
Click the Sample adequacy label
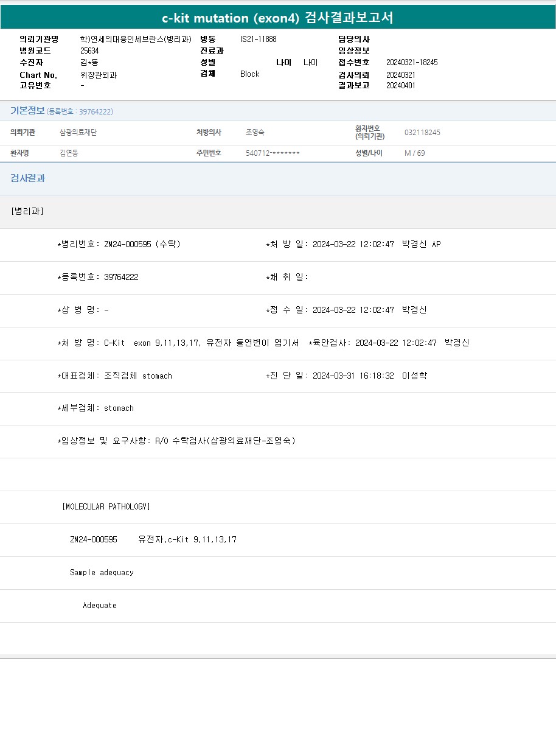pos(102,573)
